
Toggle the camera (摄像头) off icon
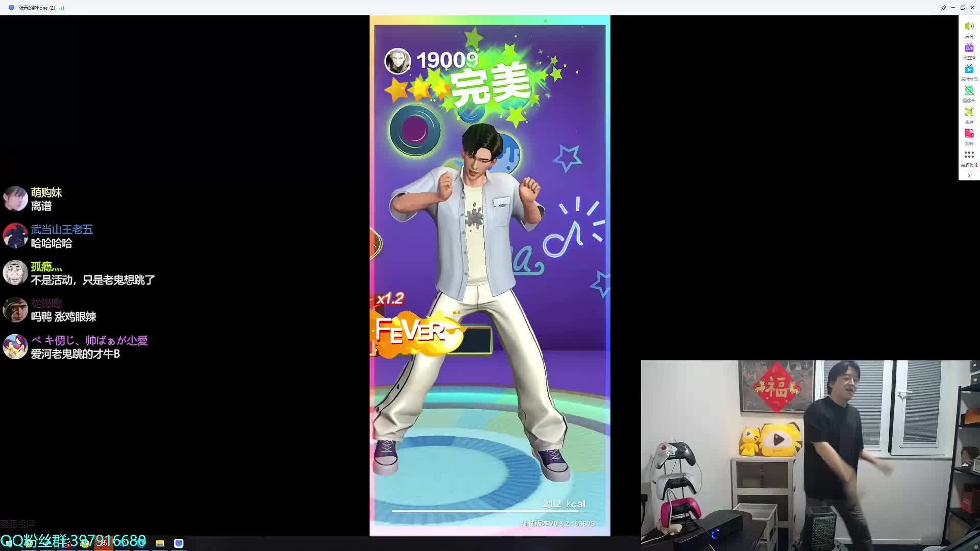point(969,91)
